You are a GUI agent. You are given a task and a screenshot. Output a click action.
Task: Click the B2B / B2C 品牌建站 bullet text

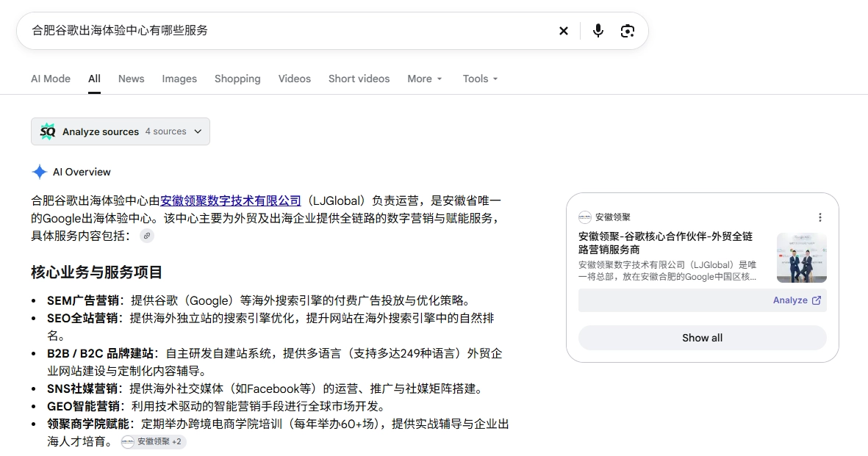pyautogui.click(x=275, y=362)
